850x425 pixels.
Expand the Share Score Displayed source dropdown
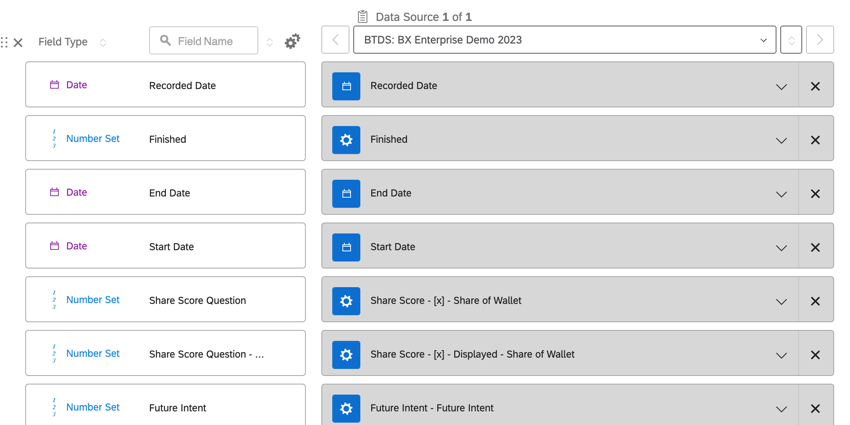781,355
